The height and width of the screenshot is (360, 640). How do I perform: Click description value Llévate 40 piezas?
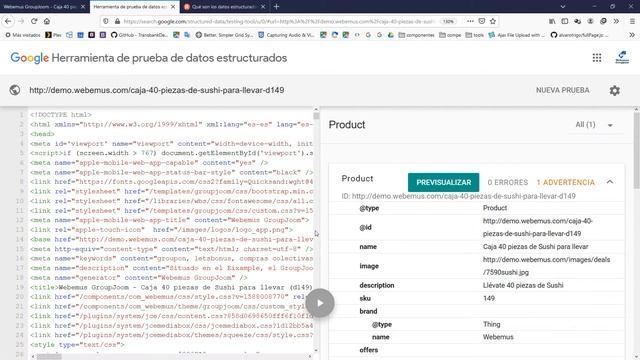(x=523, y=285)
